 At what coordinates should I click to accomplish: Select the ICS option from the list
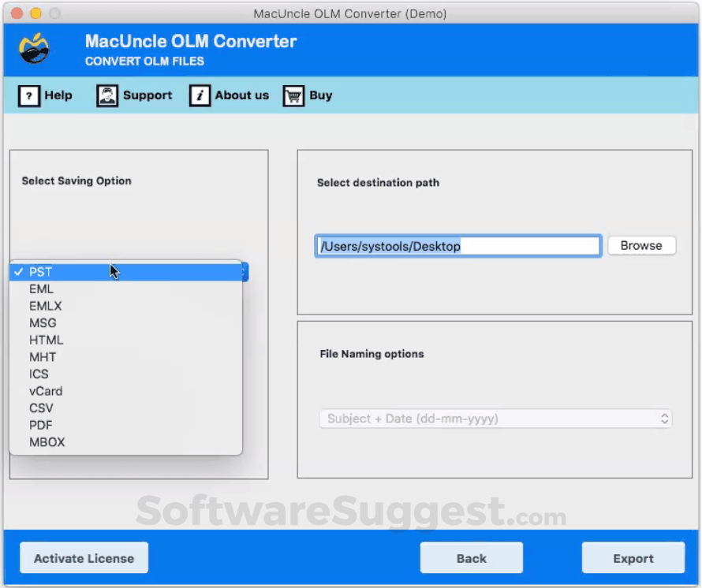tap(125, 374)
